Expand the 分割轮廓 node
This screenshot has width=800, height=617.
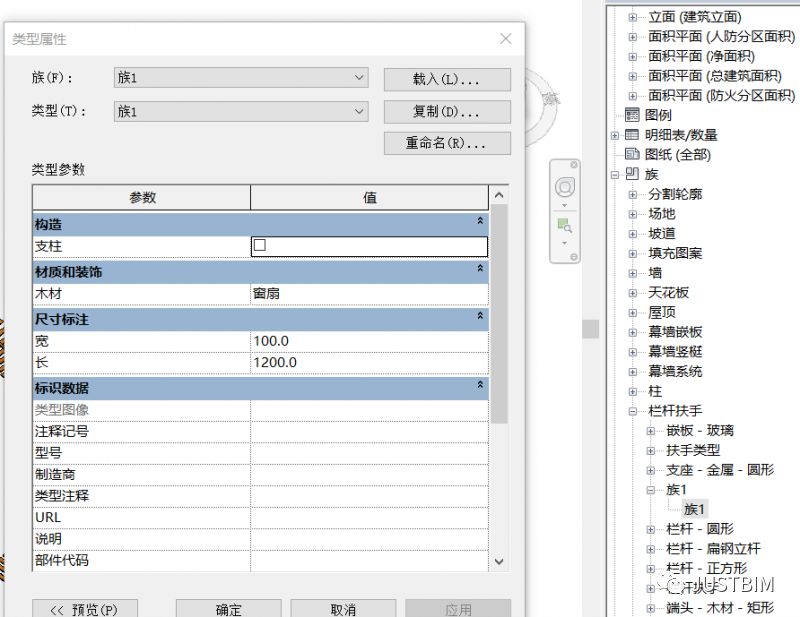(x=633, y=194)
